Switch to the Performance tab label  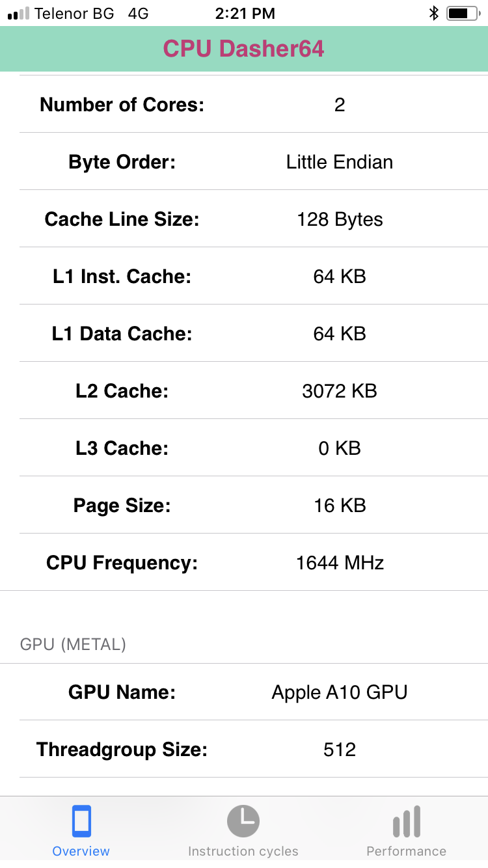pyautogui.click(x=407, y=851)
